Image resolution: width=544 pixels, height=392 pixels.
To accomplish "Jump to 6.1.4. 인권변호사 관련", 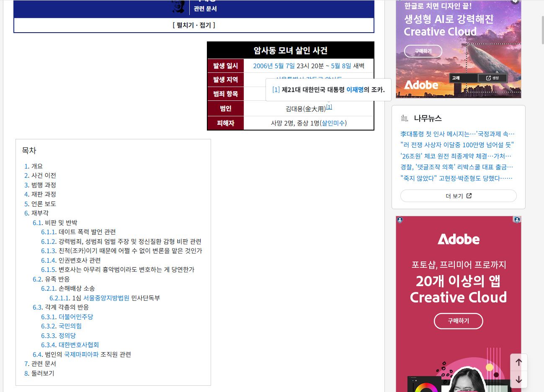I will click(x=71, y=260).
